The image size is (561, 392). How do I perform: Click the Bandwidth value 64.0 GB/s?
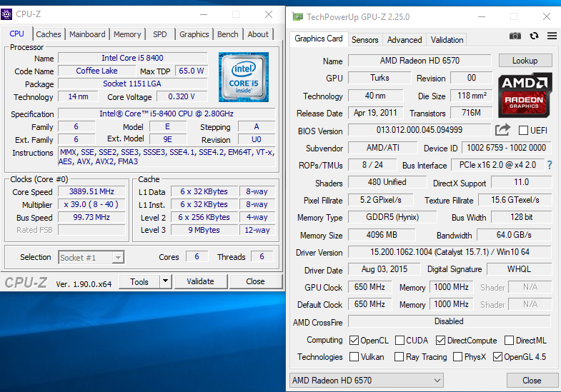(x=514, y=235)
